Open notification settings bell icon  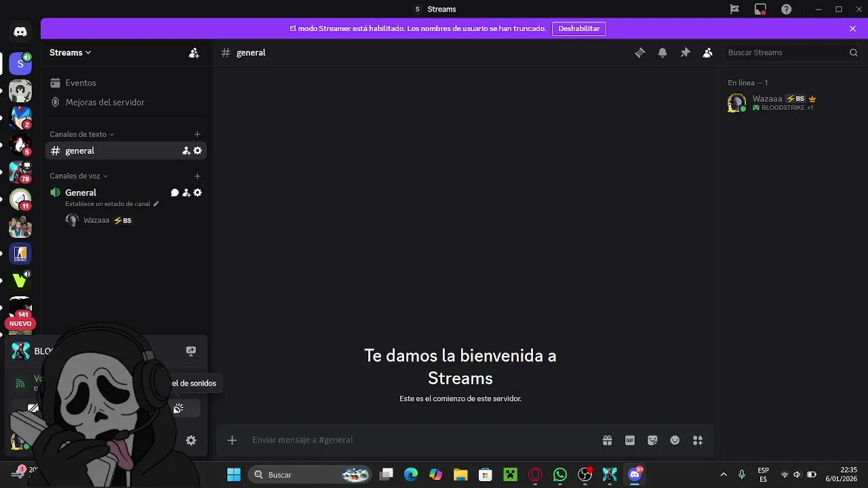tap(663, 53)
